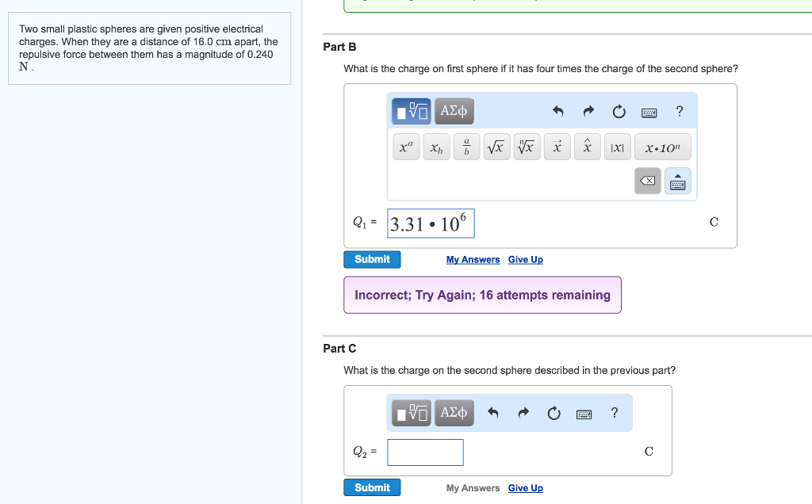The image size is (812, 504).
Task: Insert absolute value template
Action: pyautogui.click(x=617, y=147)
